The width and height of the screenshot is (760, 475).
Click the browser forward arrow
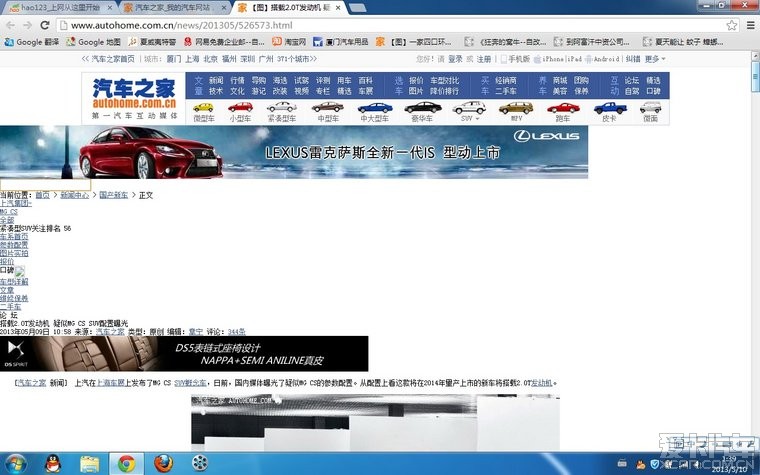pyautogui.click(x=28, y=25)
